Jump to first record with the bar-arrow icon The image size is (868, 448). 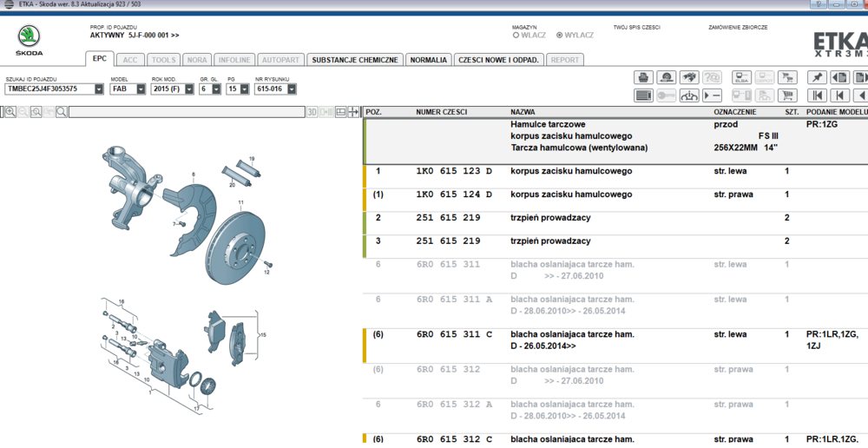click(x=817, y=96)
